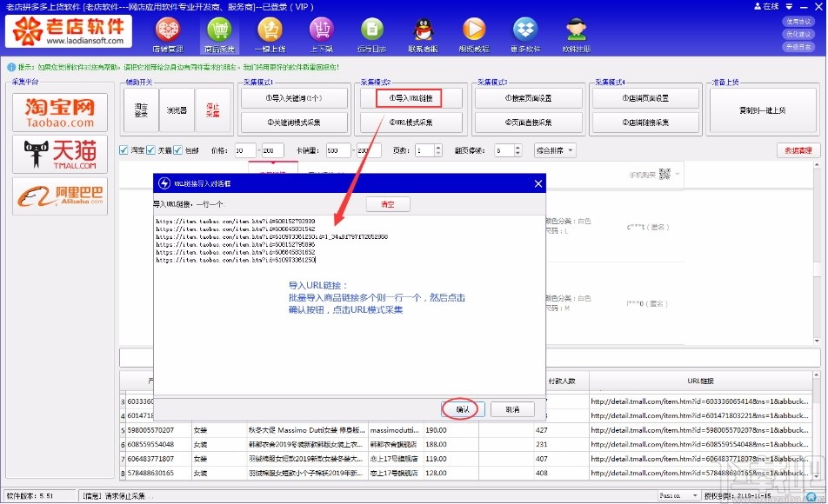Click the icon at status bar right end
The height and width of the screenshot is (504, 828).
tap(811, 496)
